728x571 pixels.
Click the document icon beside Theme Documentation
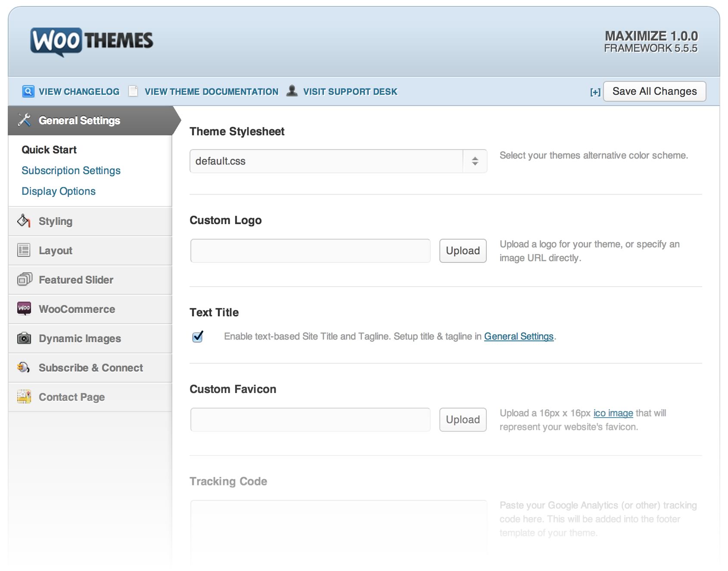tap(133, 91)
